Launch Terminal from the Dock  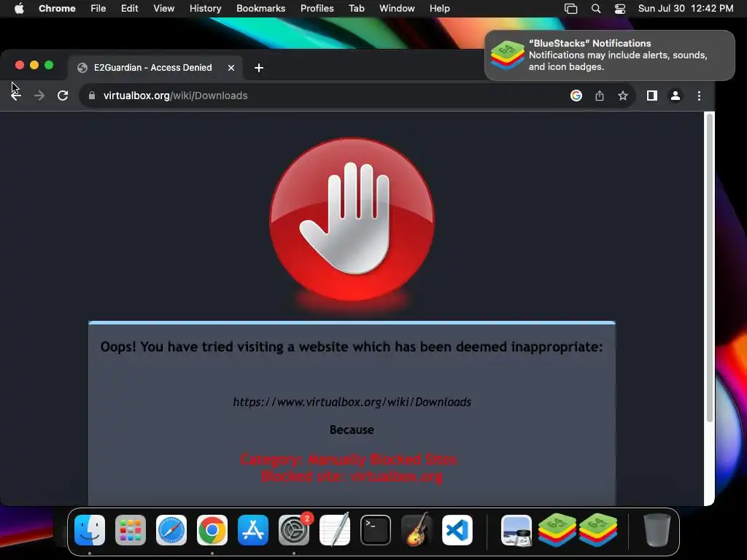pos(376,530)
